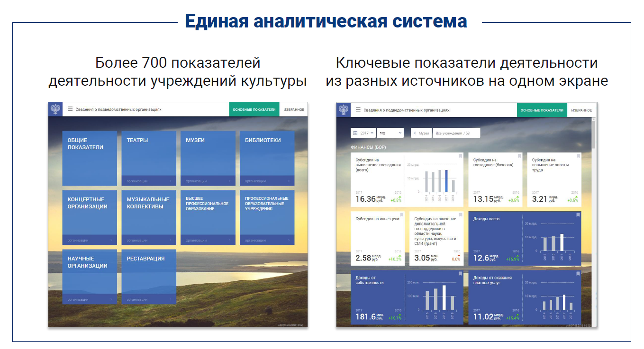Switch to 'Избранное' tab in right dashboard
Screen dimensions: 644x349
click(x=581, y=110)
